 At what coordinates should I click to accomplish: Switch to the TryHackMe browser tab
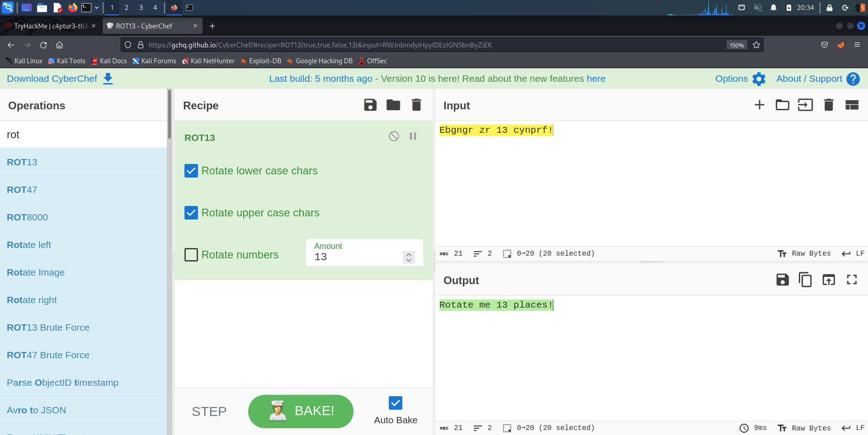coord(50,26)
